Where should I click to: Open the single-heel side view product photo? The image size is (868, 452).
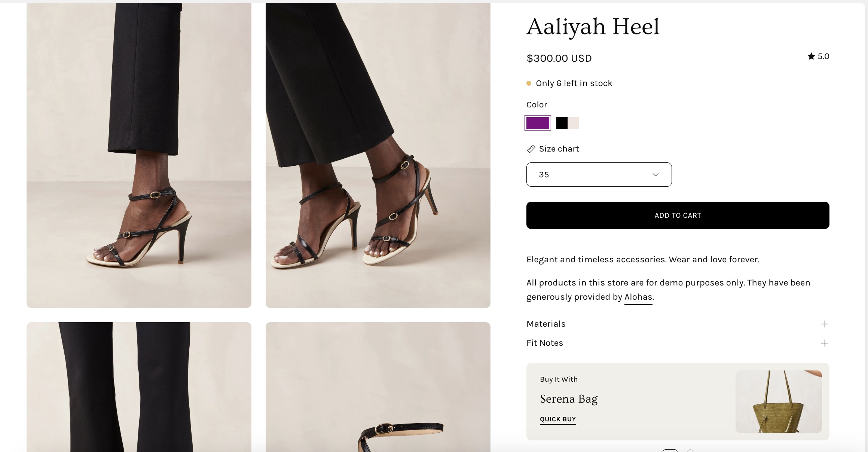(x=139, y=155)
